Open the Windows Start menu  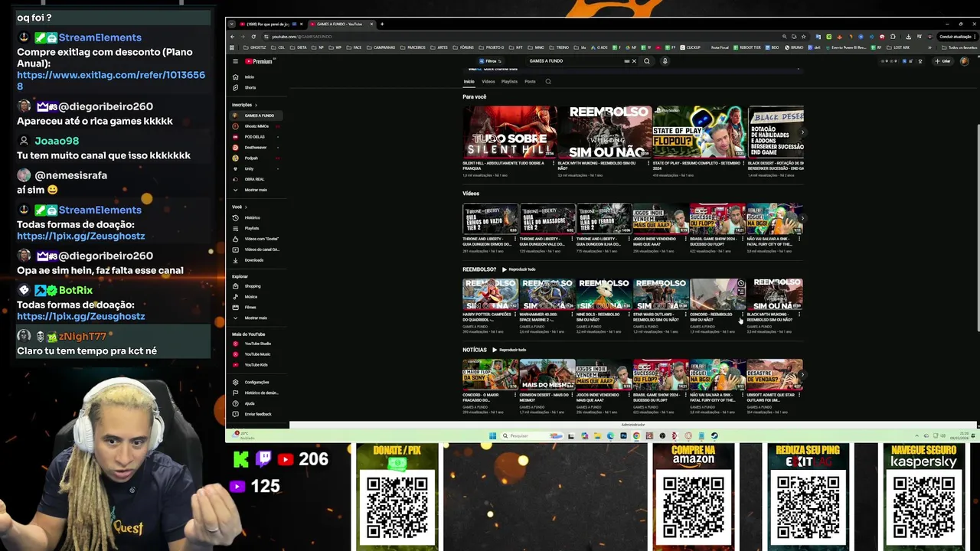492,436
